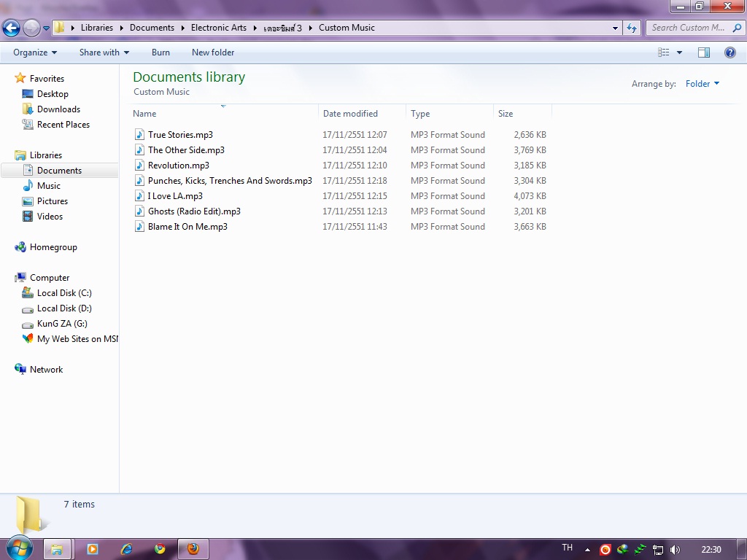747x560 pixels.
Task: Select Blame It On Me.mp3 icon
Action: 139,227
